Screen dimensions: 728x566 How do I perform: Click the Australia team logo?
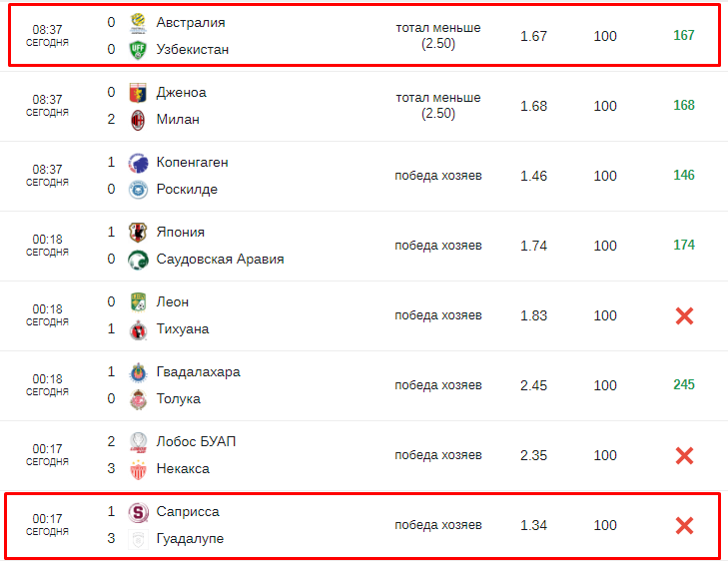[x=138, y=23]
